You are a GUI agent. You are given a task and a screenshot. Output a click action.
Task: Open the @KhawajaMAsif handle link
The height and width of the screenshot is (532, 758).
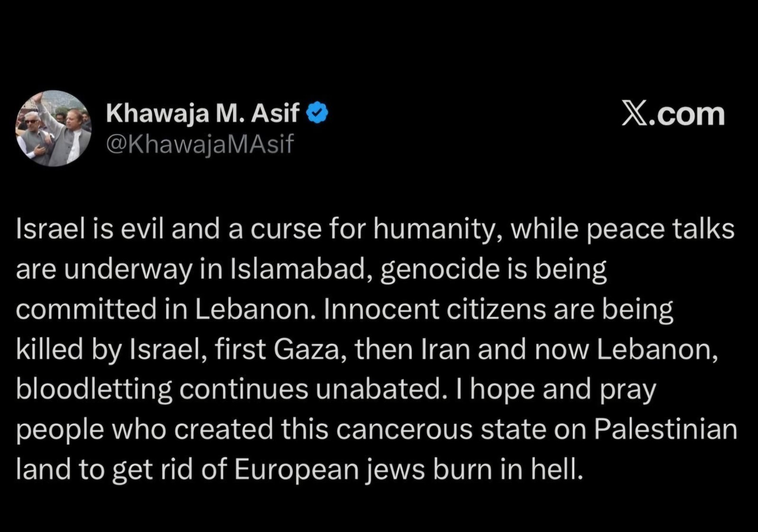pos(200,144)
